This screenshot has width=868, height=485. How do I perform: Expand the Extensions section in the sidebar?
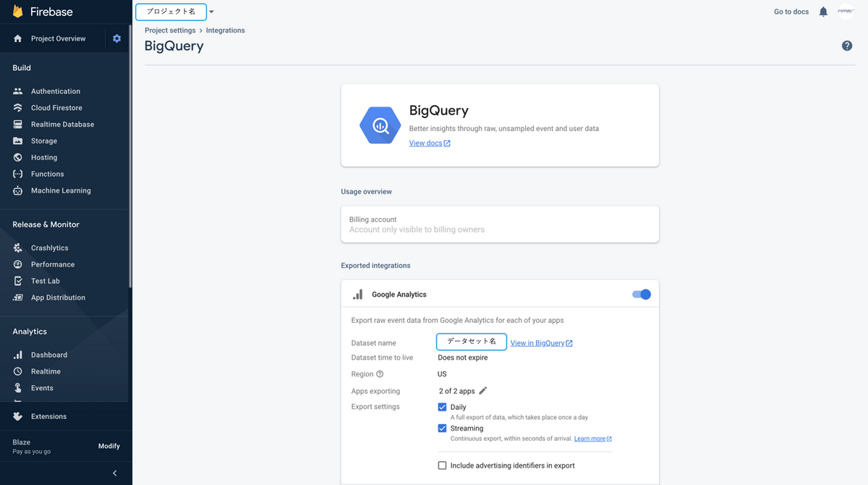tap(48, 416)
